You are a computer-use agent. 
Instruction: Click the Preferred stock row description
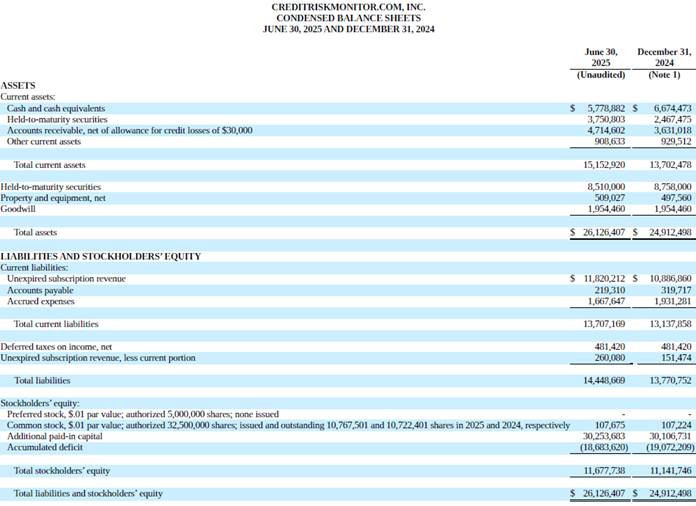(x=142, y=414)
